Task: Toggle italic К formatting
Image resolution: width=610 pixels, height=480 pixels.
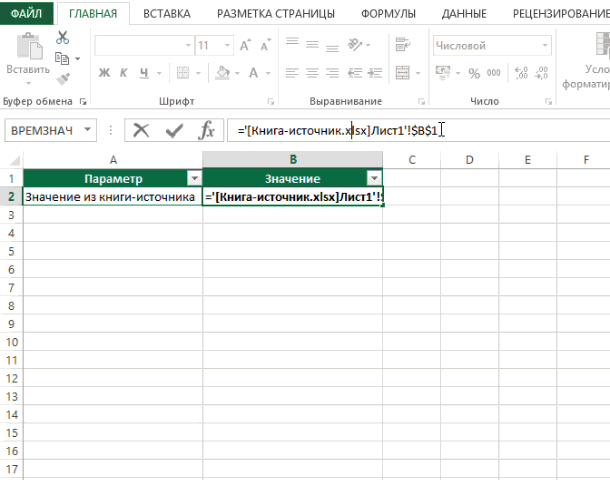Action: (124, 73)
